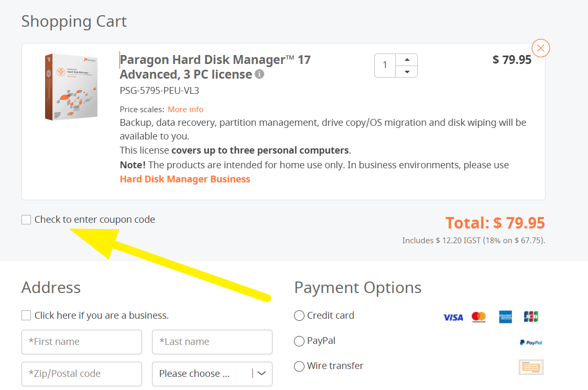588x390 pixels.
Task: Click the PayPal logo icon
Action: (531, 342)
